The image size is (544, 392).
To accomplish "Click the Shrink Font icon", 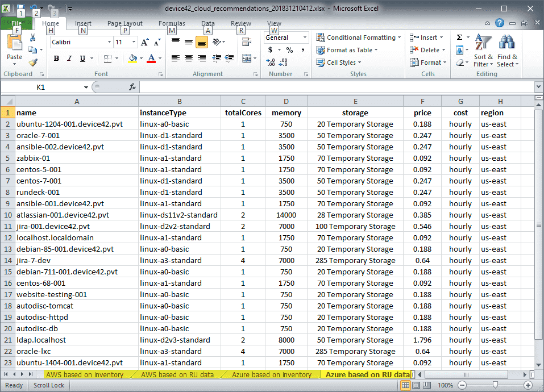I will coord(157,42).
